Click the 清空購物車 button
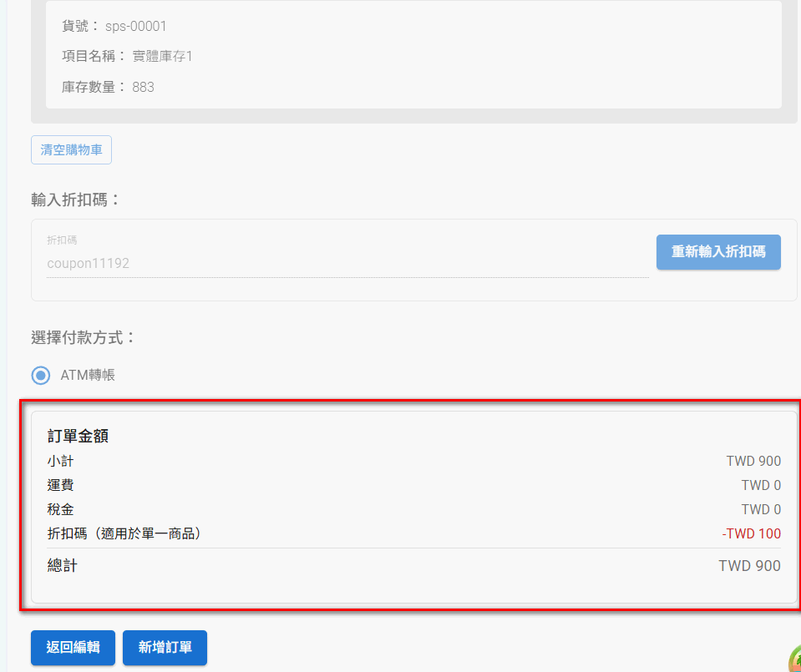Screen dimensions: 801x672 click(71, 149)
